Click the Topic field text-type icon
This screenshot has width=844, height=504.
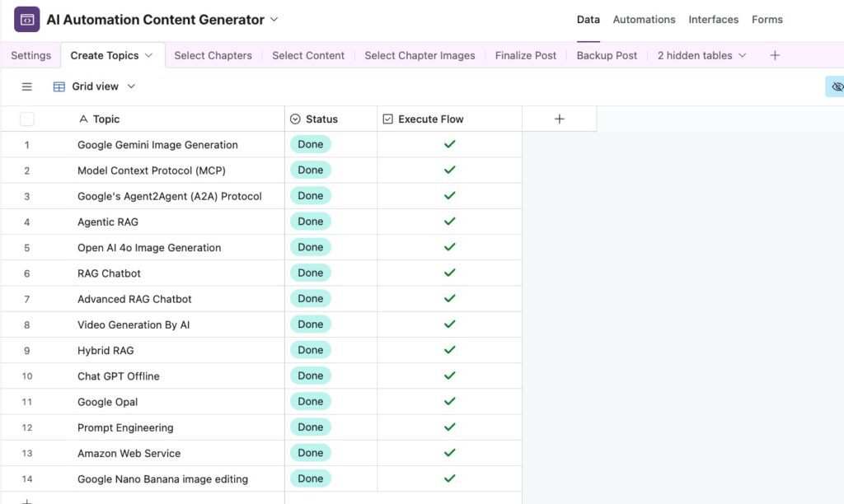tap(83, 119)
